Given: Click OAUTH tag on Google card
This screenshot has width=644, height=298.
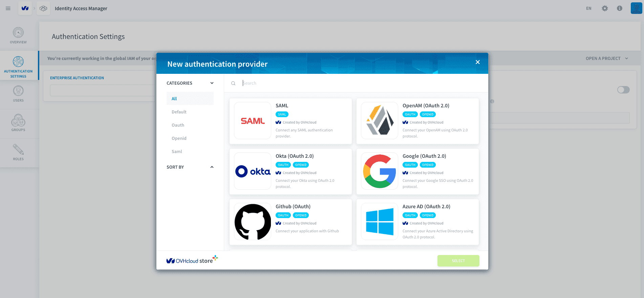Looking at the screenshot, I should 410,165.
